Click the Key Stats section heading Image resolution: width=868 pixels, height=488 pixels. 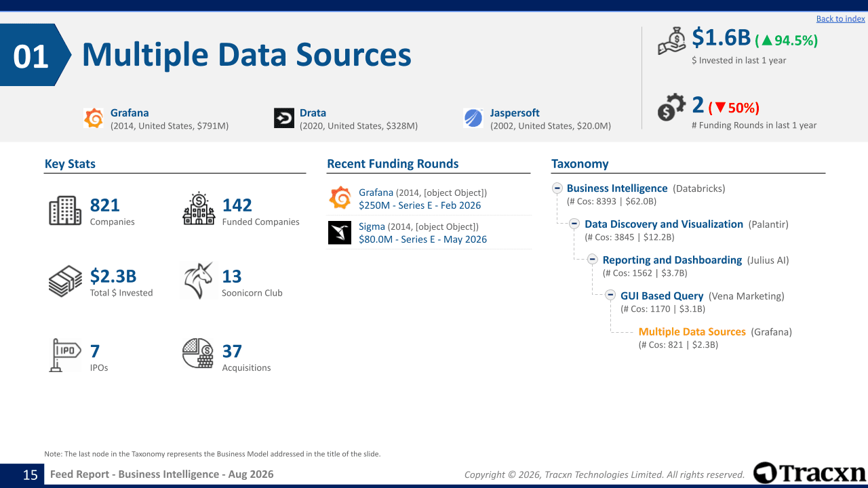(70, 164)
